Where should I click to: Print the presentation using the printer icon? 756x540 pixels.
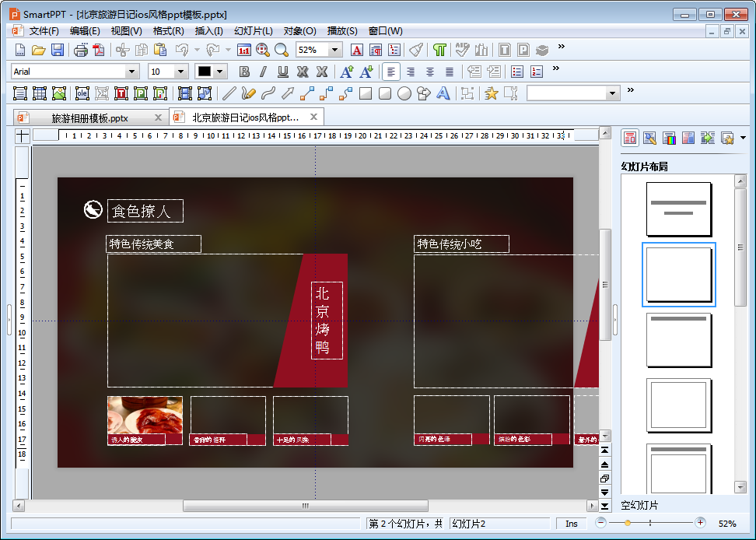[81, 50]
